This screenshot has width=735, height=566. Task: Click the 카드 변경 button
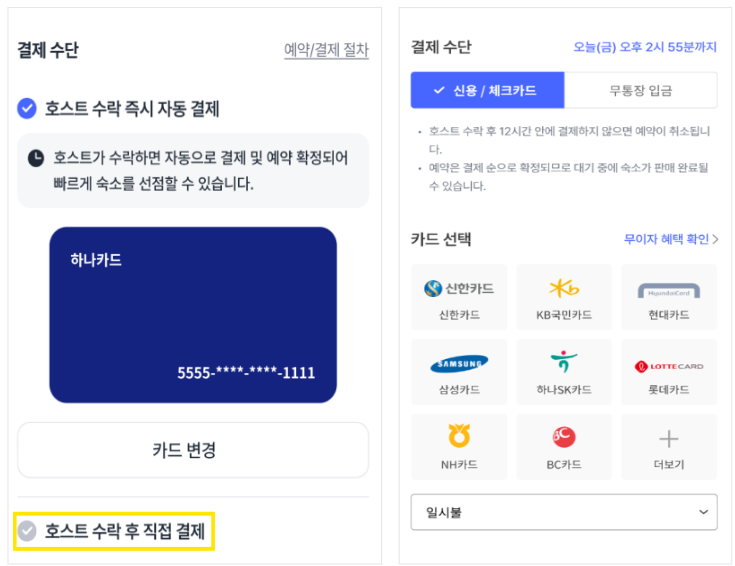click(193, 450)
